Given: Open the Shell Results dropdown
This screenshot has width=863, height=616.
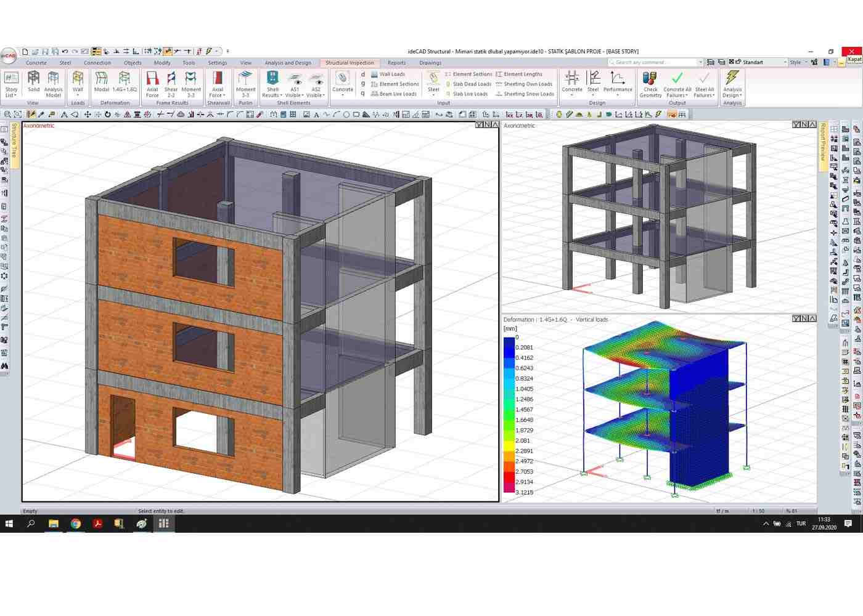Looking at the screenshot, I should pos(272,84).
